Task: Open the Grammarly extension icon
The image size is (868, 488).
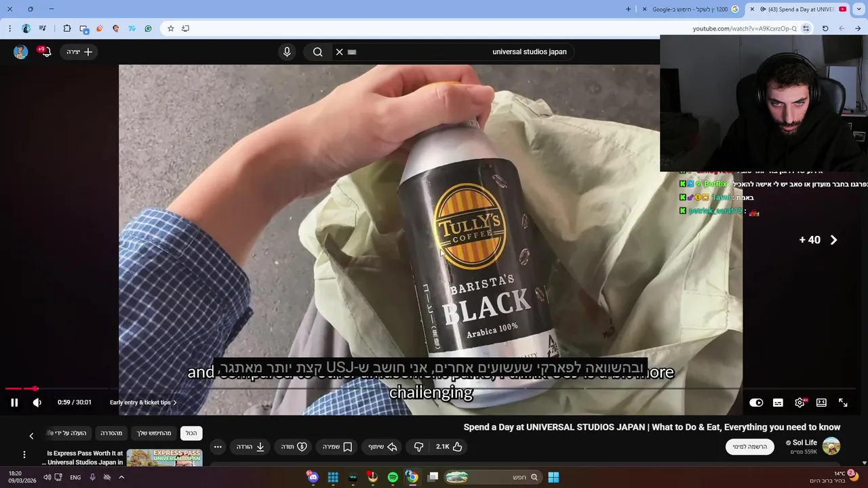Action: (148, 28)
